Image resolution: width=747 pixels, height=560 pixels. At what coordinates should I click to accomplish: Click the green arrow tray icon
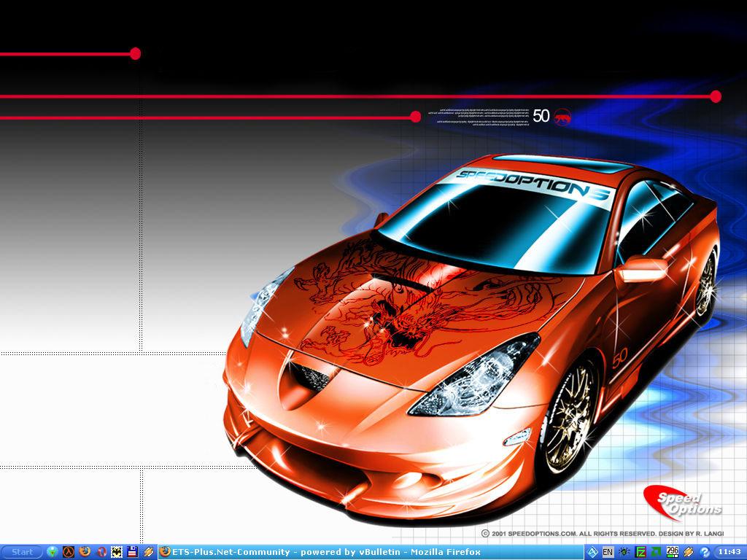(657, 552)
